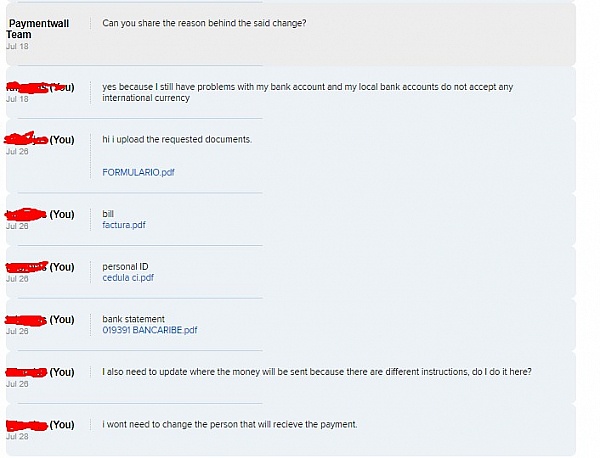This screenshot has width=600, height=458.
Task: Open the cedula ci.pdf attachment
Action: 128,278
